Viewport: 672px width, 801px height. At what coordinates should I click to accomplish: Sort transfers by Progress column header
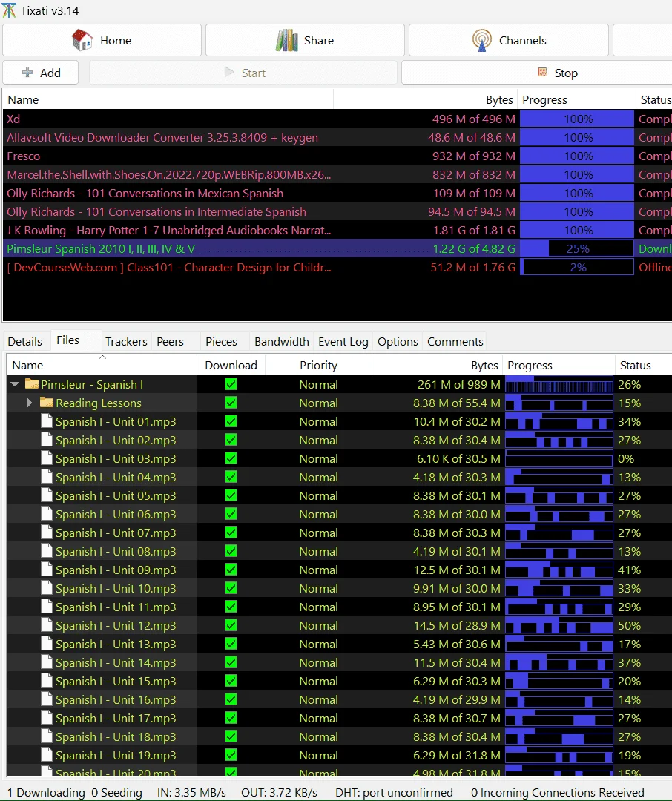[576, 99]
